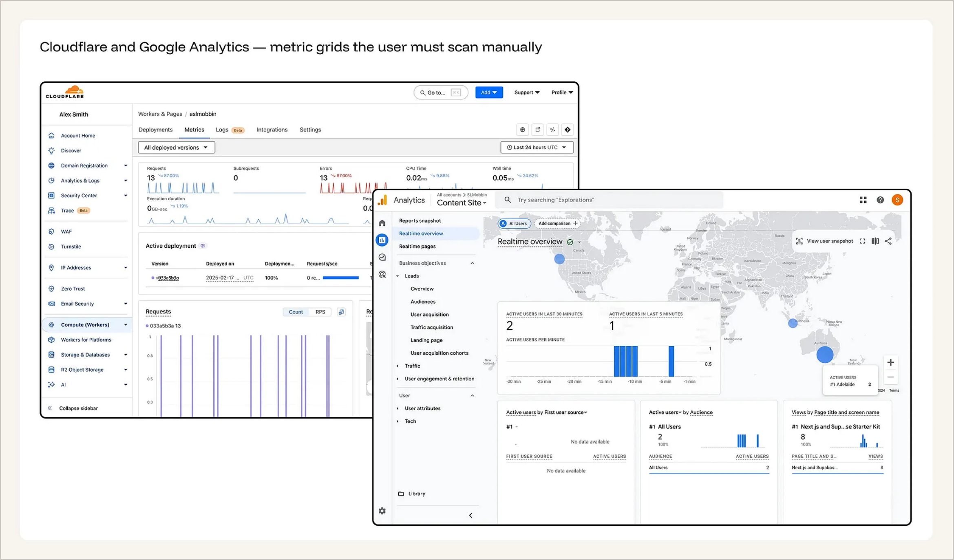Open Analytics Advertising rail icon
The image size is (954, 560).
[382, 274]
